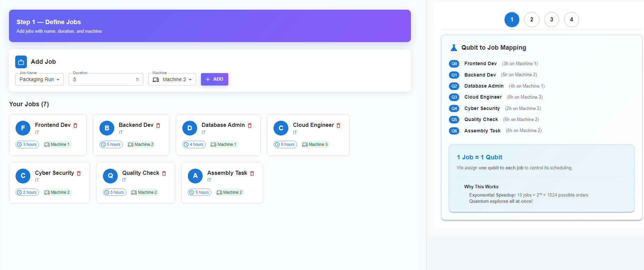Click trash icon beside Cloud Engineer
This screenshot has width=644, height=270.
pyautogui.click(x=338, y=126)
